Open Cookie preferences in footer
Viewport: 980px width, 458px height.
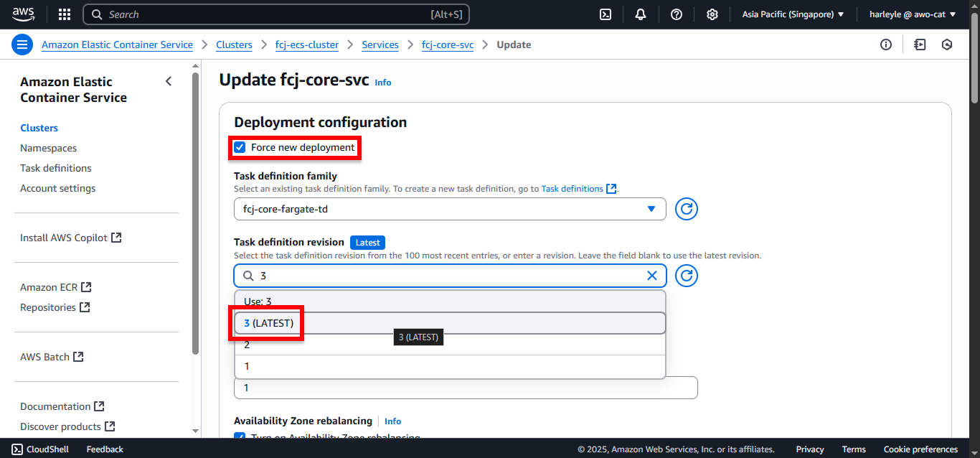[x=920, y=449]
